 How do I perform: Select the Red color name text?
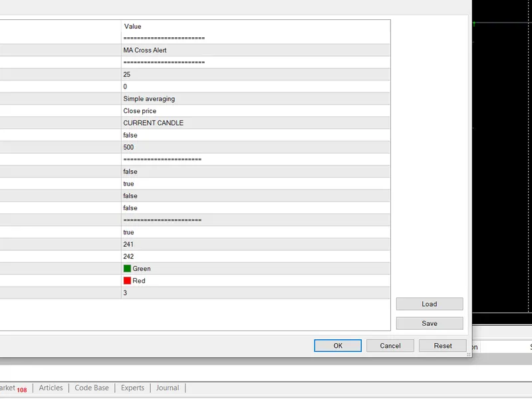(x=139, y=281)
